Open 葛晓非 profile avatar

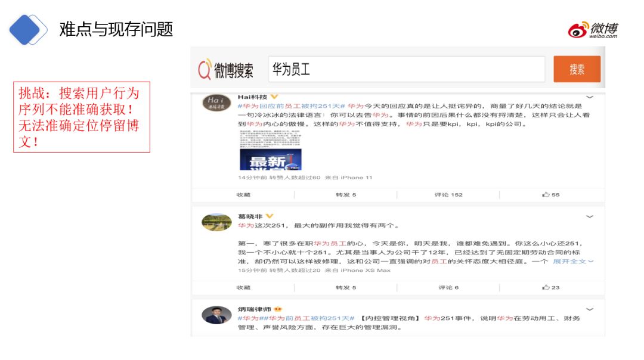coord(216,222)
